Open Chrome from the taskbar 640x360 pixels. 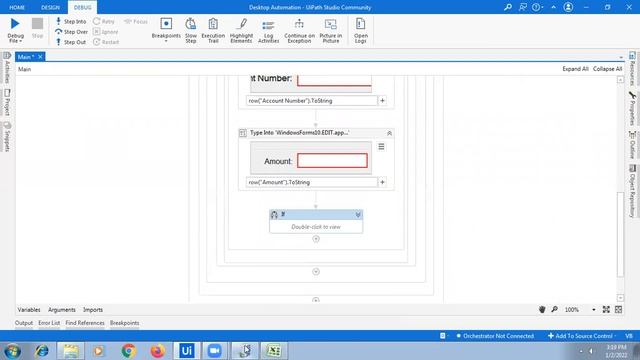[129, 351]
